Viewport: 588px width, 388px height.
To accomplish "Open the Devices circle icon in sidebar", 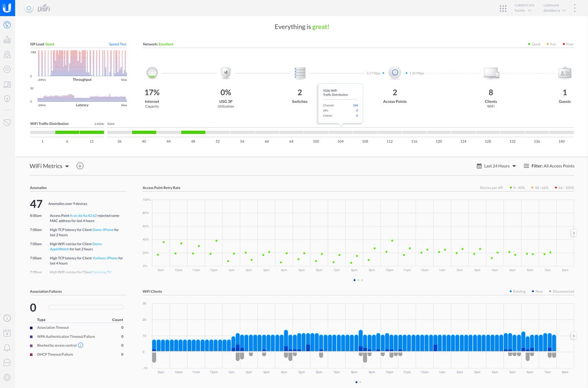I will [x=7, y=69].
